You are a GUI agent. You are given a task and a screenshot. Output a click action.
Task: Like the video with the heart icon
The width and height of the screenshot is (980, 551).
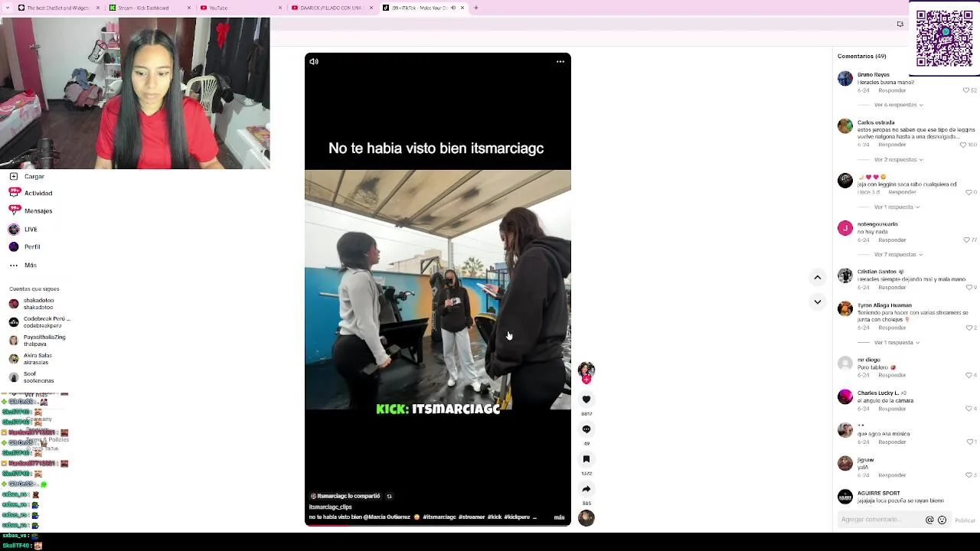586,399
